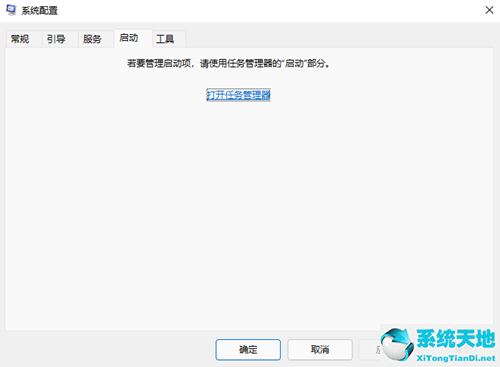500x367 pixels.
Task: Click the 系统配置 title bar icon
Action: click(x=11, y=10)
